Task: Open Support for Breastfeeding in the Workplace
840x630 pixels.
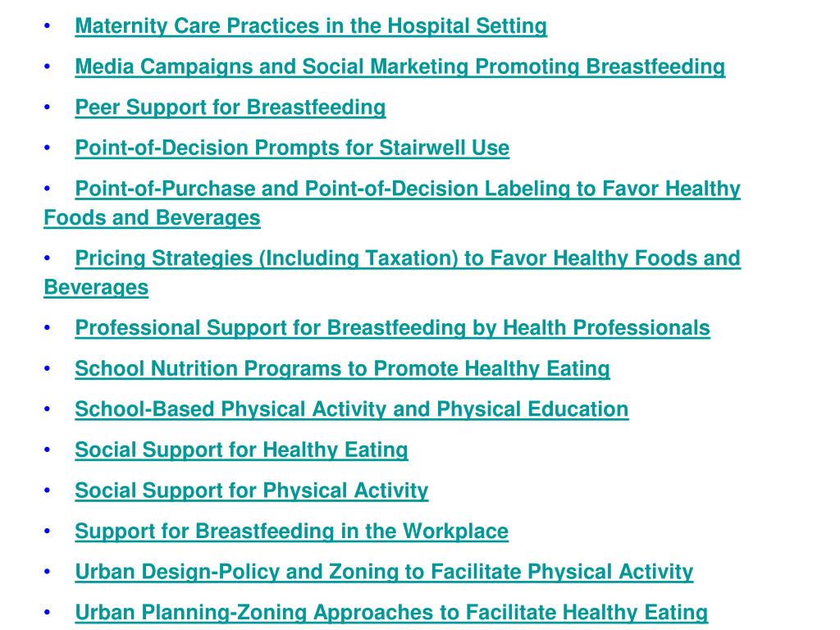Action: (291, 532)
